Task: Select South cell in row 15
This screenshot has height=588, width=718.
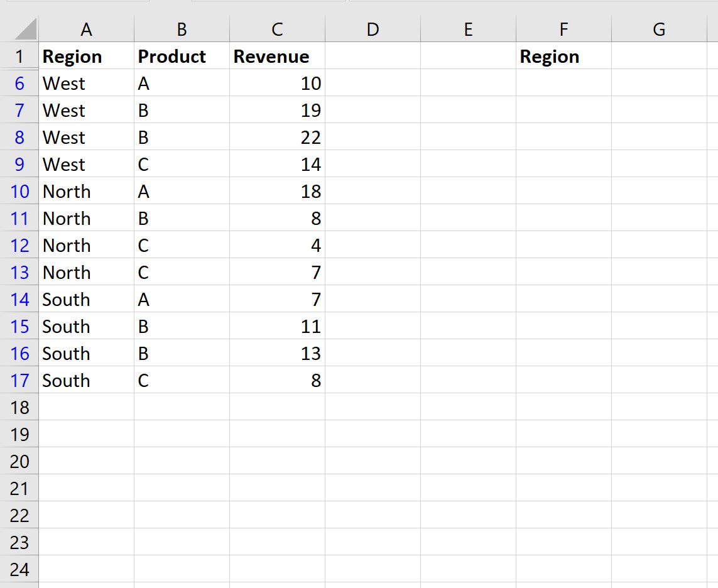Action: [86, 326]
